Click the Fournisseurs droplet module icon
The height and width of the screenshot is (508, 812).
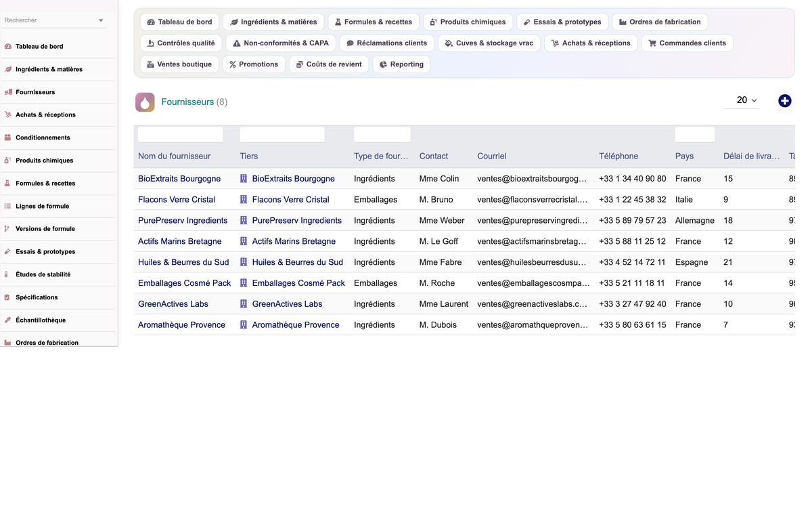click(x=145, y=102)
